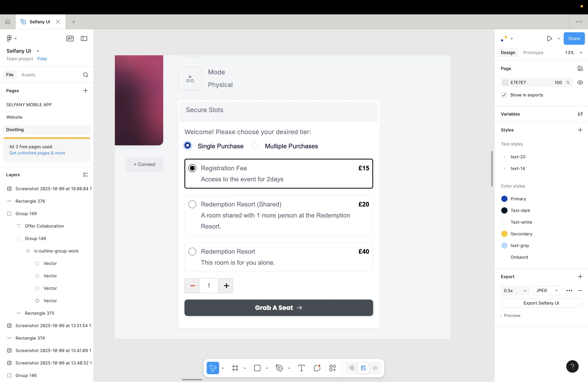
Task: Select the Frame tool in toolbar
Action: [235, 368]
